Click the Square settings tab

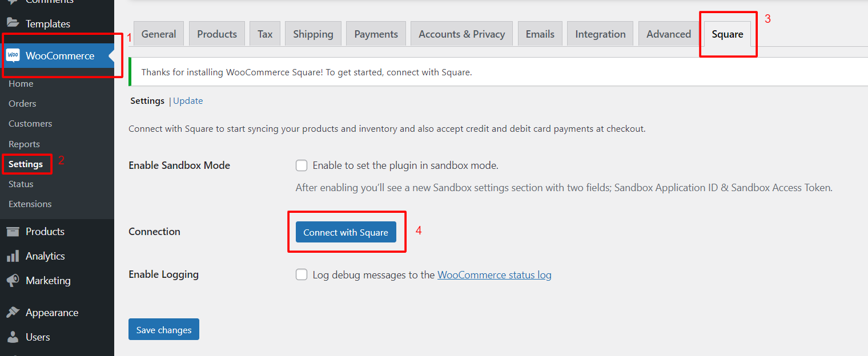[728, 34]
